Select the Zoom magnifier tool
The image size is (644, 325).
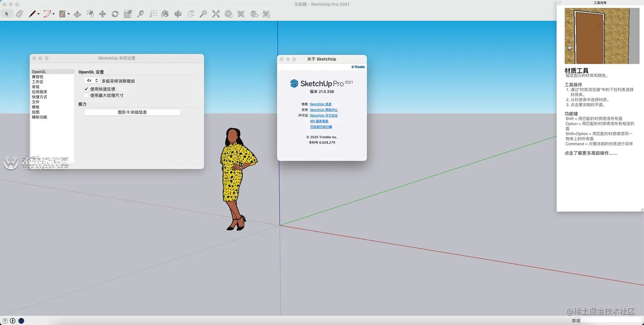coord(203,14)
